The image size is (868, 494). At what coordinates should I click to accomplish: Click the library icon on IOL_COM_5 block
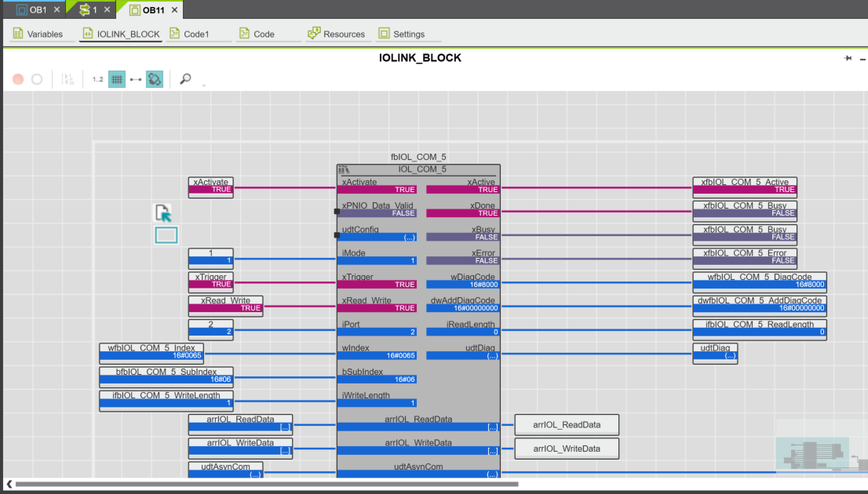344,169
